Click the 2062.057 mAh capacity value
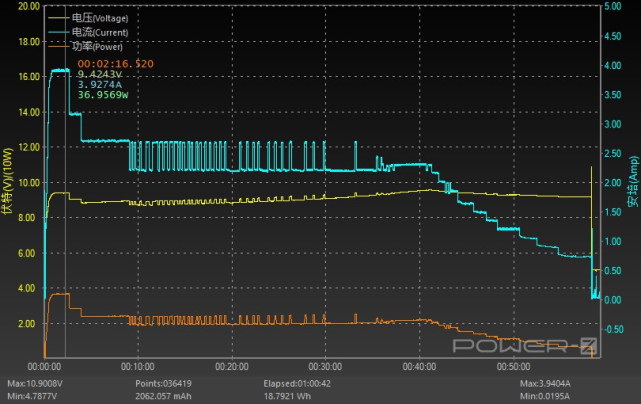Screen dimensions: 641x404 click(163, 396)
